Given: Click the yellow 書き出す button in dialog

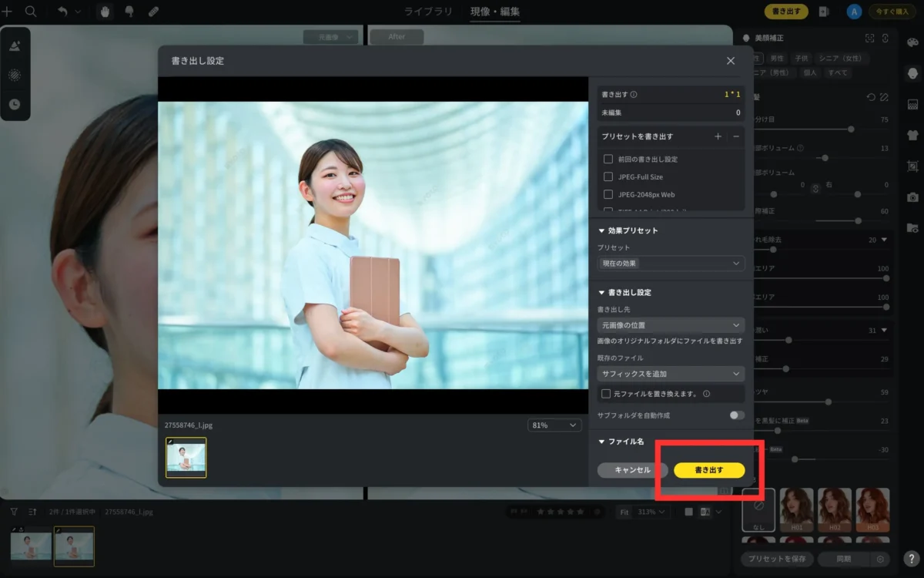Looking at the screenshot, I should 709,470.
